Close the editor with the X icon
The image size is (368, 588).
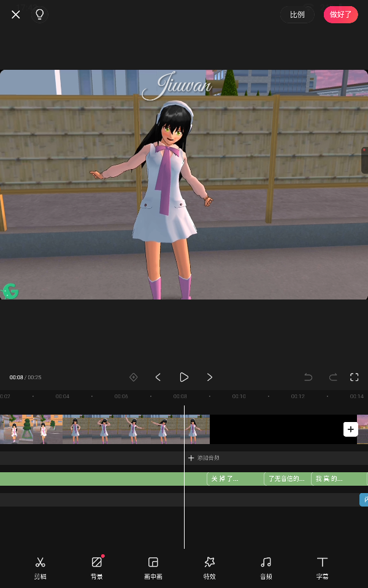16,14
